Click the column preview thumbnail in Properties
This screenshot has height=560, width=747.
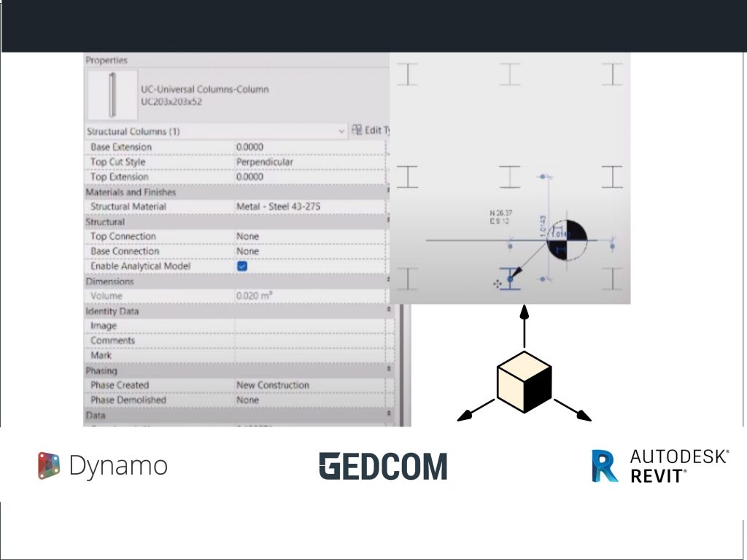(112, 96)
